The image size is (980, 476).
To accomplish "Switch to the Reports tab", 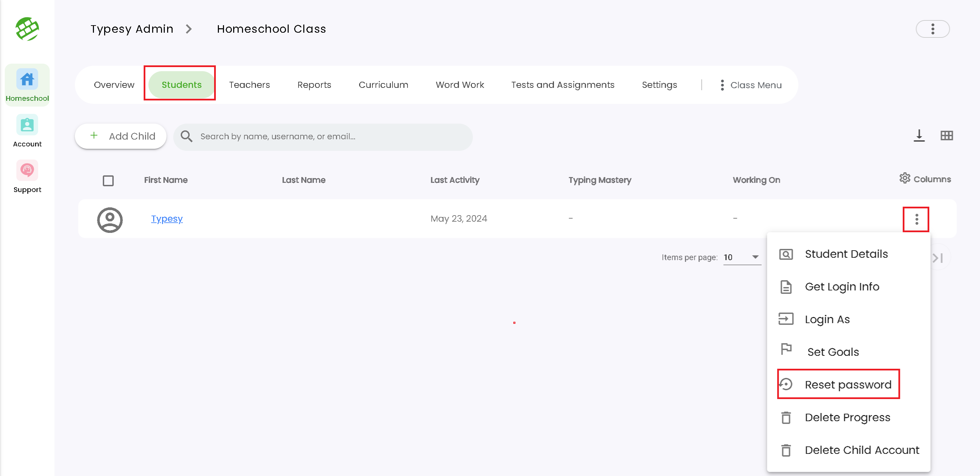I will point(314,84).
